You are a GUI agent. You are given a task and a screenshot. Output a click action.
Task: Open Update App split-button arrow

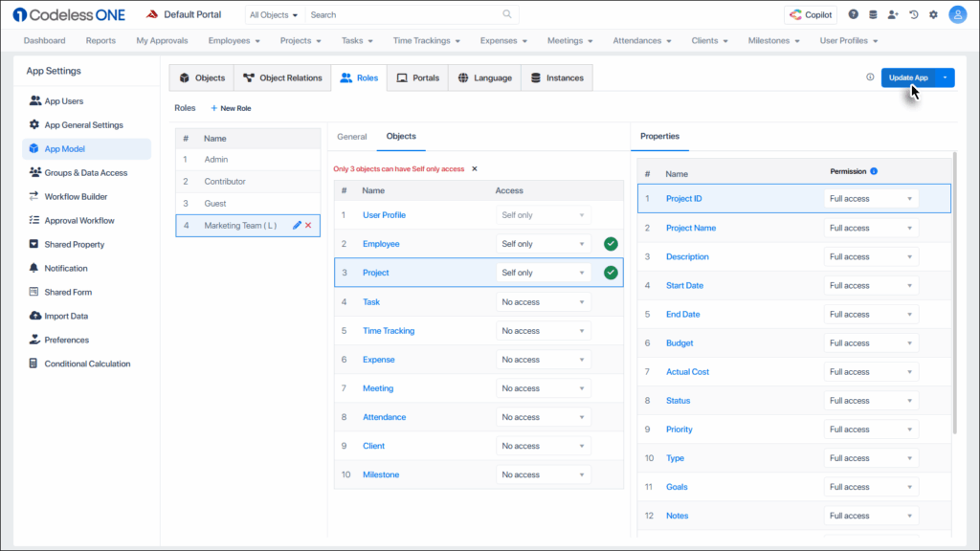point(945,77)
